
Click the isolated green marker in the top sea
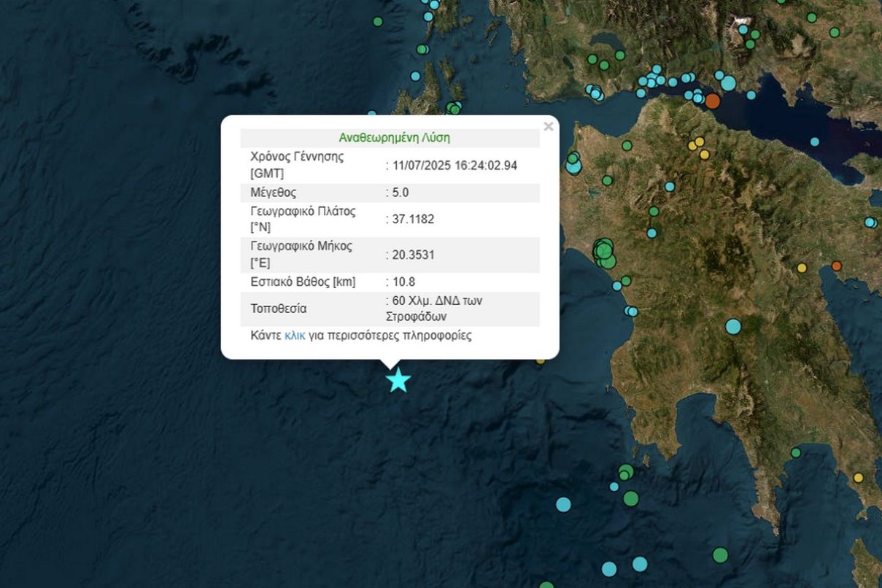point(378,21)
